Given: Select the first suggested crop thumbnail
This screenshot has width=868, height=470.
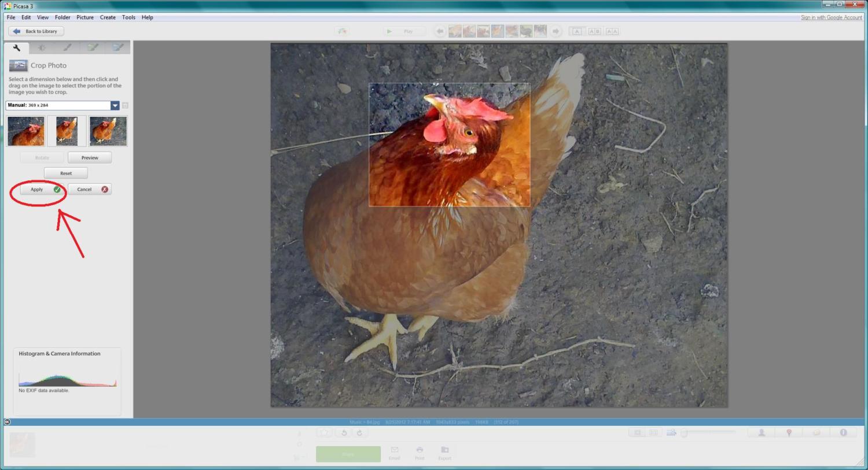Looking at the screenshot, I should click(x=26, y=131).
